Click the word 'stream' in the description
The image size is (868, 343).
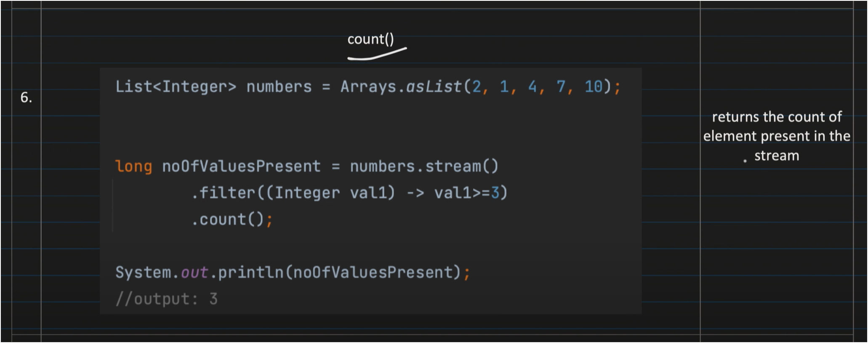pos(777,156)
